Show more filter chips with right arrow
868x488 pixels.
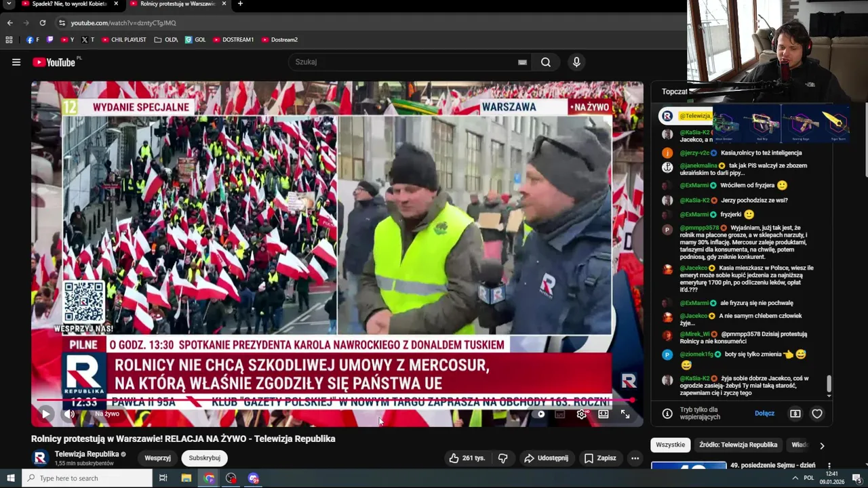(822, 445)
